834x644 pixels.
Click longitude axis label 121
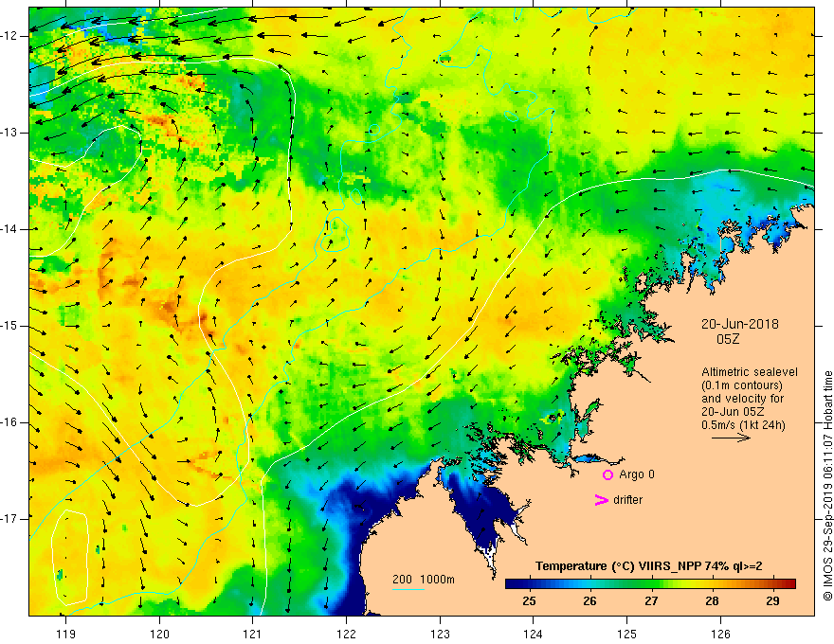click(x=253, y=634)
